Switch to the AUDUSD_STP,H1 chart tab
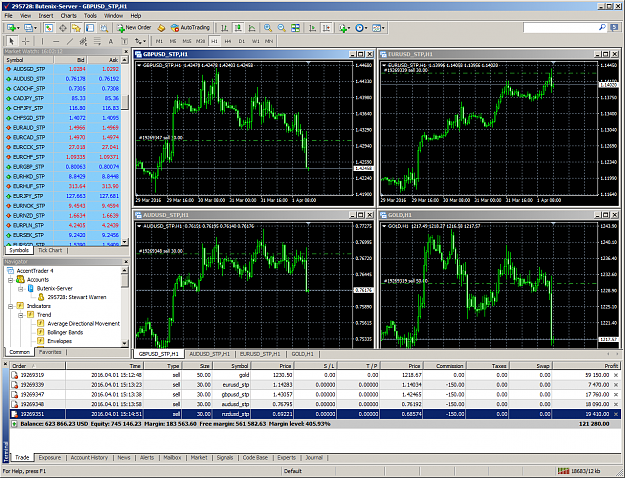Viewport: 625px width, 478px height. click(x=209, y=354)
